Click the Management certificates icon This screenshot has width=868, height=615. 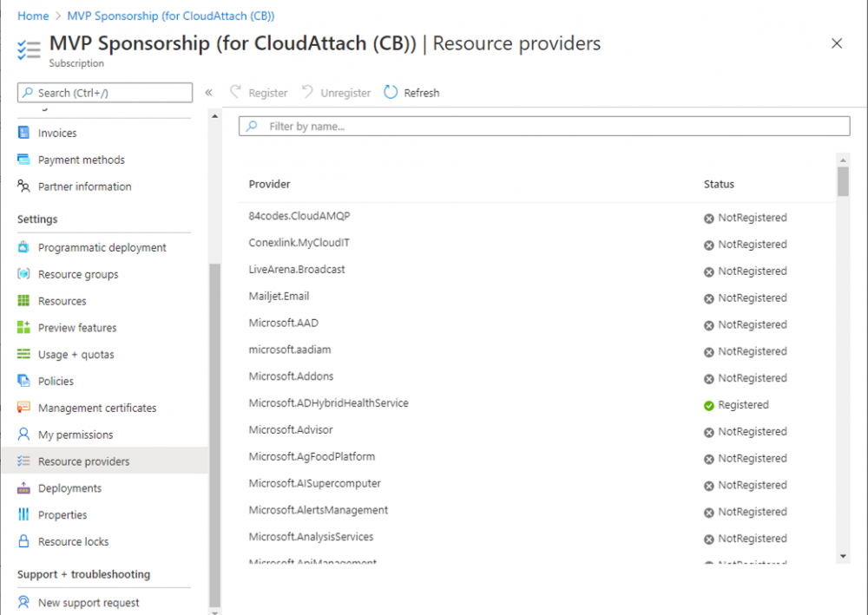click(x=23, y=407)
